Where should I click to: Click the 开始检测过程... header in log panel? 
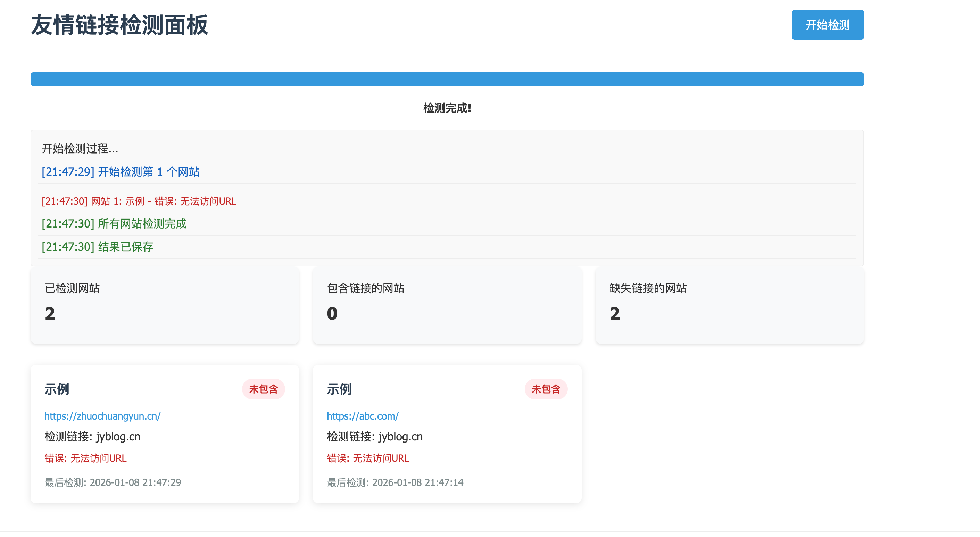point(80,149)
